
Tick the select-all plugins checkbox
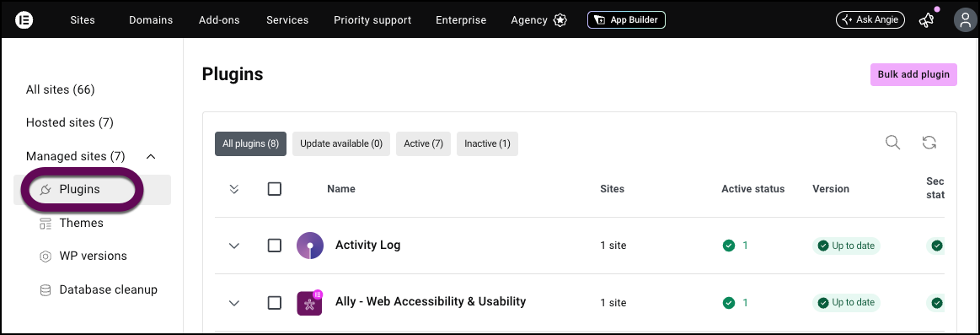[x=275, y=188]
